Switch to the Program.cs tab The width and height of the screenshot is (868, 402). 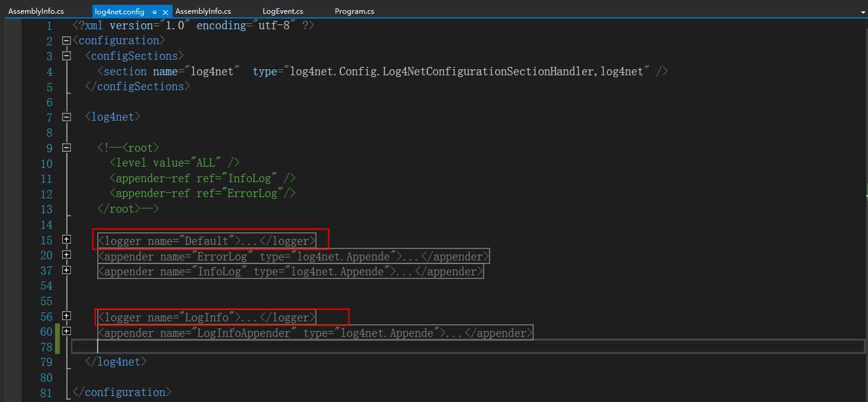355,11
